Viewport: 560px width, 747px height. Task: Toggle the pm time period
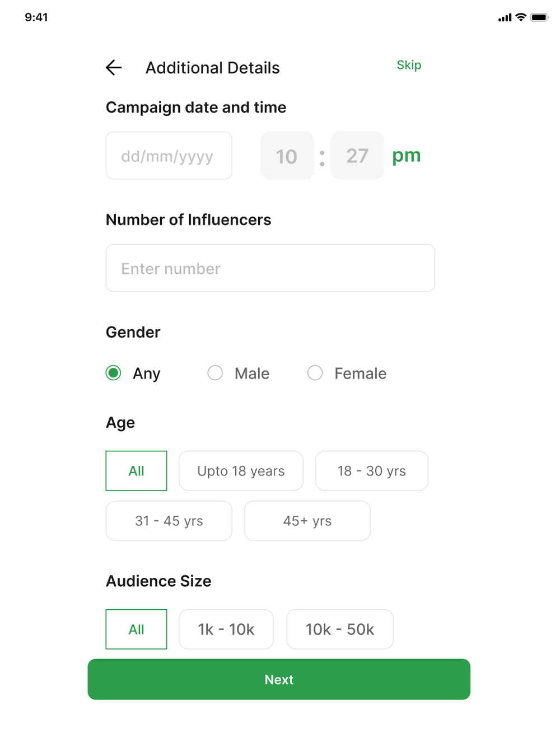click(406, 155)
